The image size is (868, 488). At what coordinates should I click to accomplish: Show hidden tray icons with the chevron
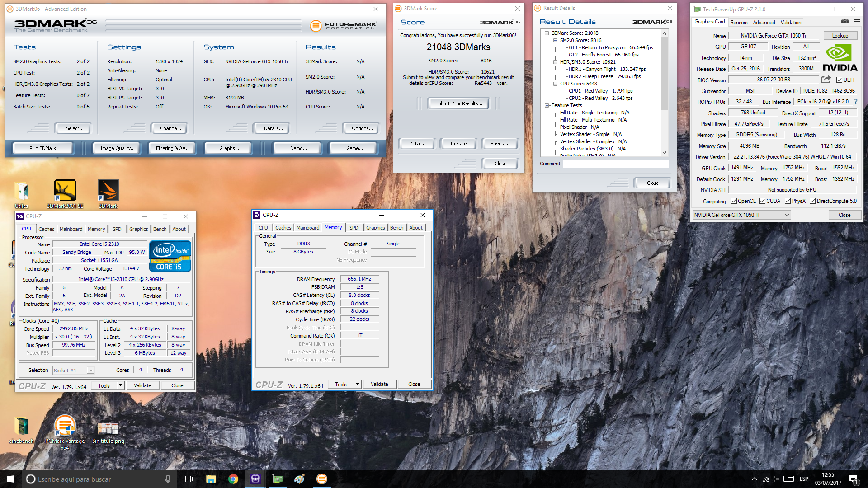754,479
